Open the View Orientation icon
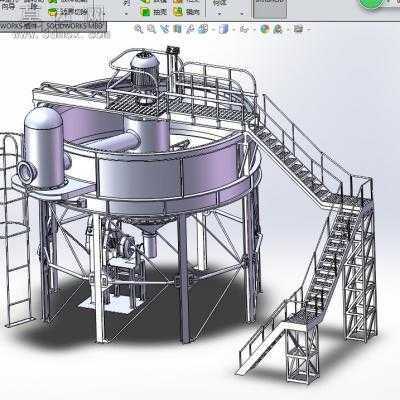 [202, 29]
